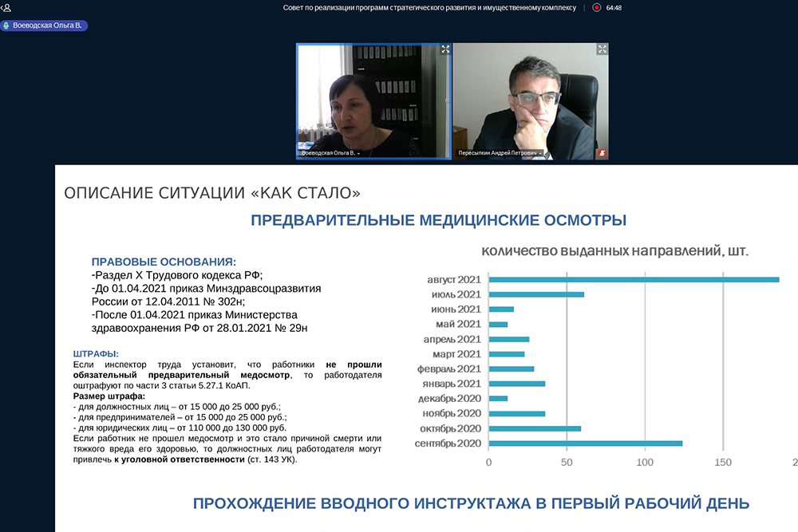Viewport: 798px width, 532px height.
Task: Click the ПРАВОВЫЕ ОСНОВАНИЯ heading
Action: click(164, 262)
